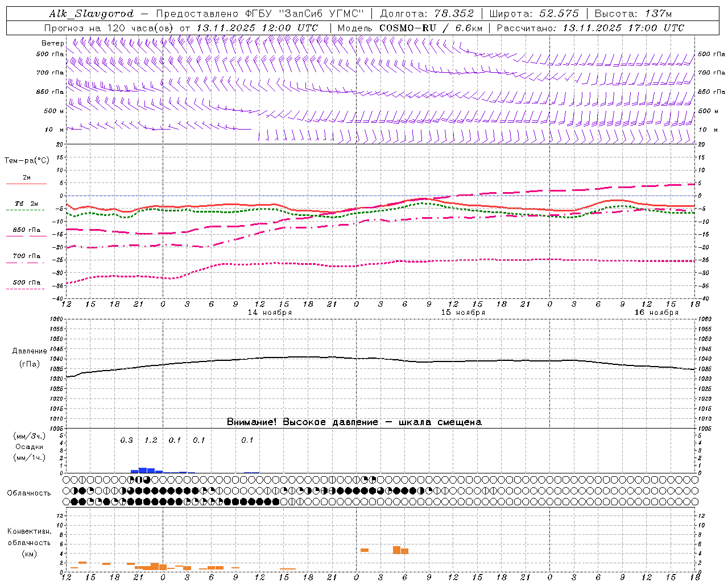This screenshot has width=728, height=582.
Task: Click the "14 ноября" date label
Action: [x=270, y=313]
